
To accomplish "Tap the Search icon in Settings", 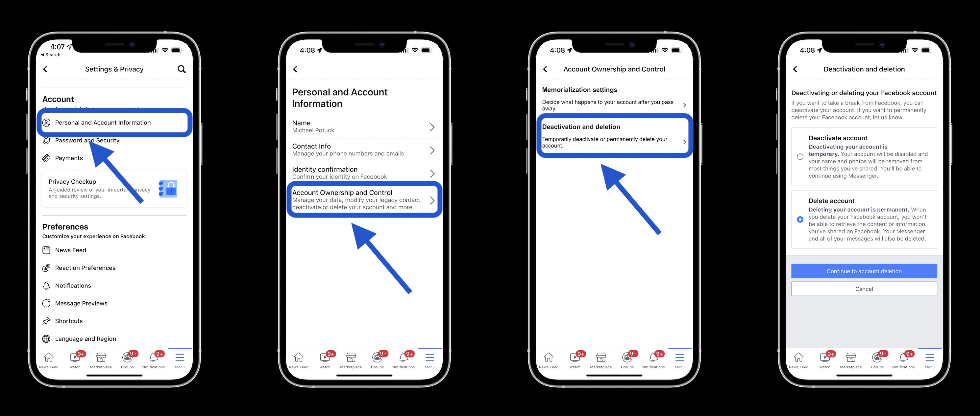I will (182, 69).
